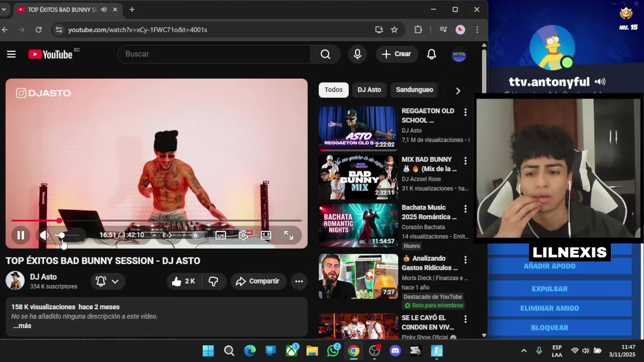Open Chrome three-dot menu
644x362 pixels.
[x=477, y=30]
